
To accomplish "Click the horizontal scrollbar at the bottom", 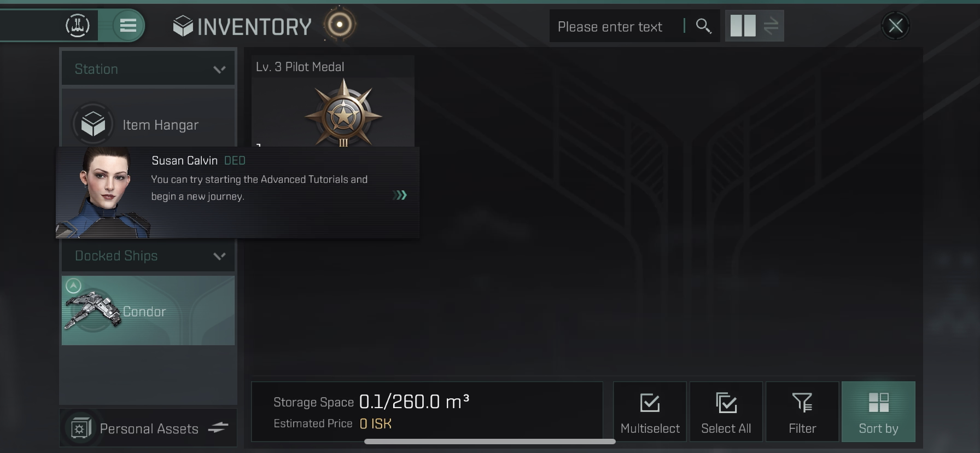I will pyautogui.click(x=490, y=442).
